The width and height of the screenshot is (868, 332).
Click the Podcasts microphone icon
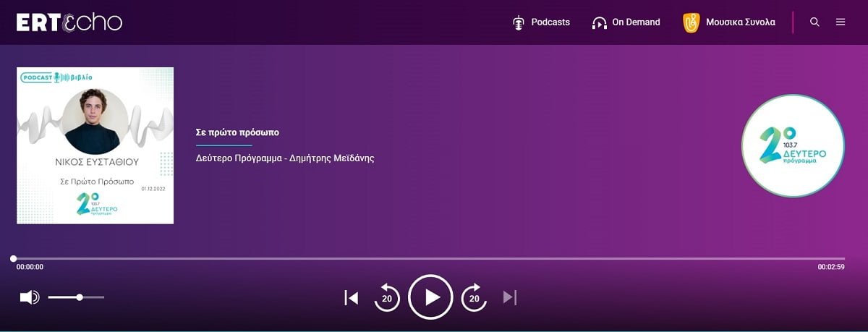point(518,23)
